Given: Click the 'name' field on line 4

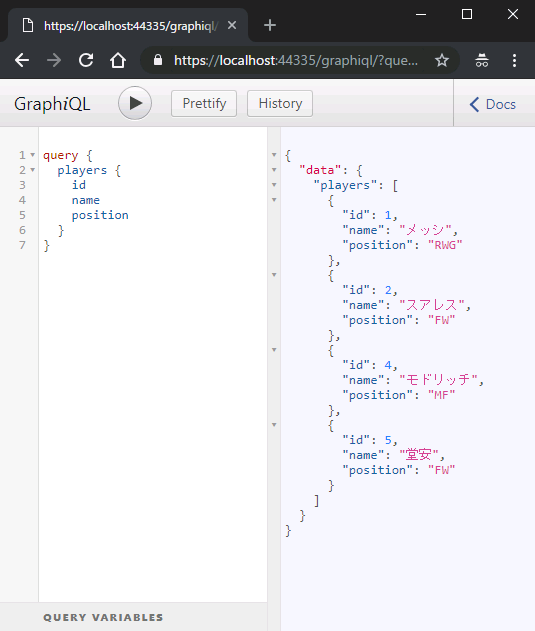Looking at the screenshot, I should coord(86,200).
